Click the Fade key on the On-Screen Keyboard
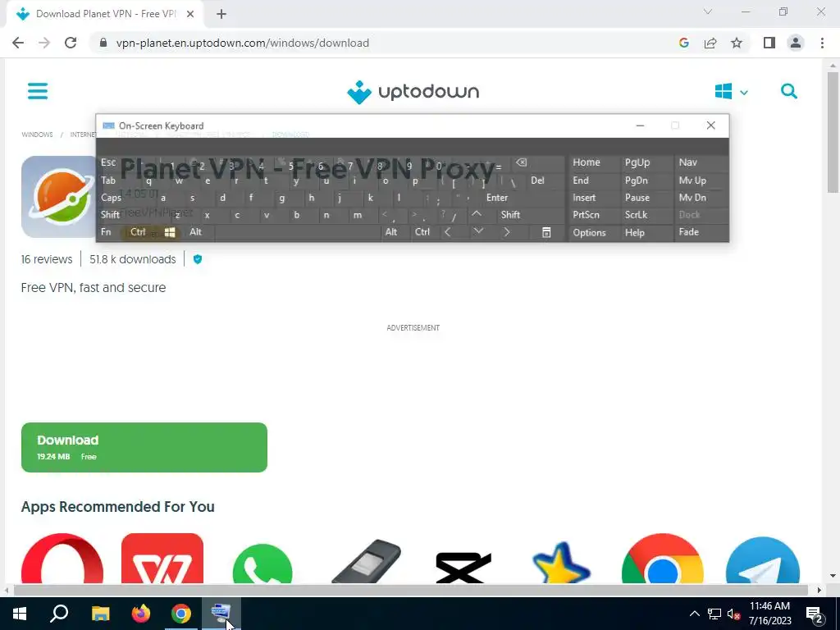840x630 pixels. click(688, 232)
